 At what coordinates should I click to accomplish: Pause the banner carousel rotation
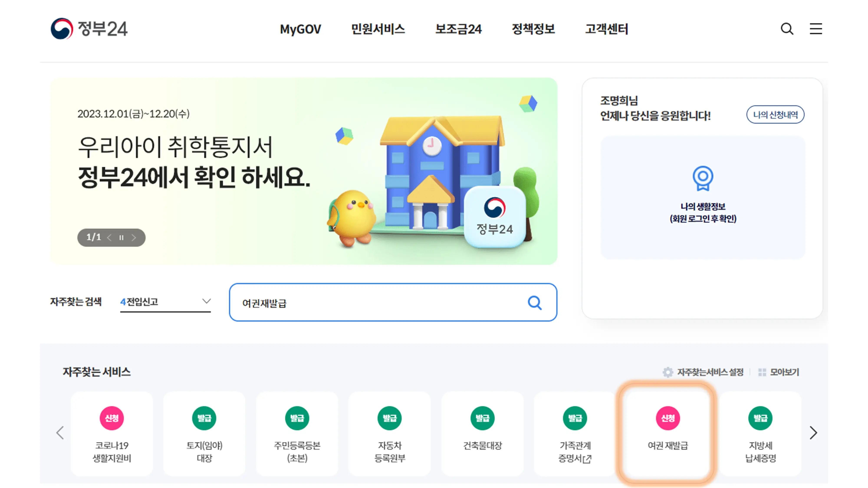tap(122, 237)
